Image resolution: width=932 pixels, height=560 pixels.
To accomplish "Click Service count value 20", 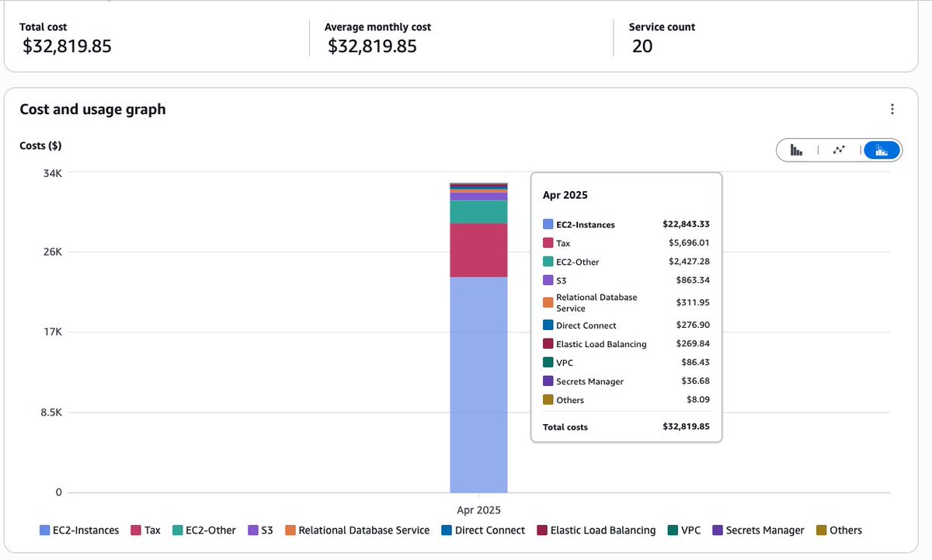I will click(x=642, y=47).
